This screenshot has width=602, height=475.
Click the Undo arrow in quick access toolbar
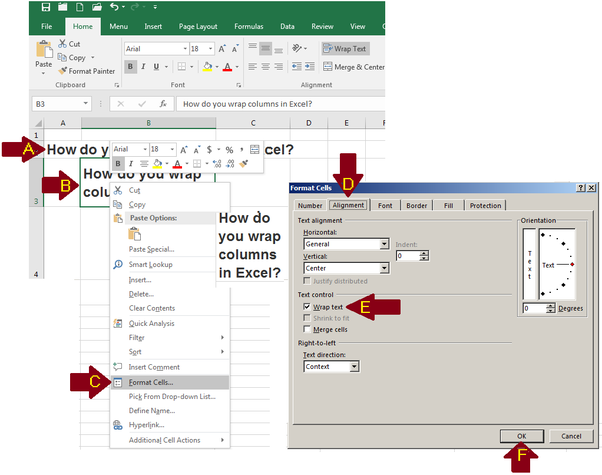91,7
